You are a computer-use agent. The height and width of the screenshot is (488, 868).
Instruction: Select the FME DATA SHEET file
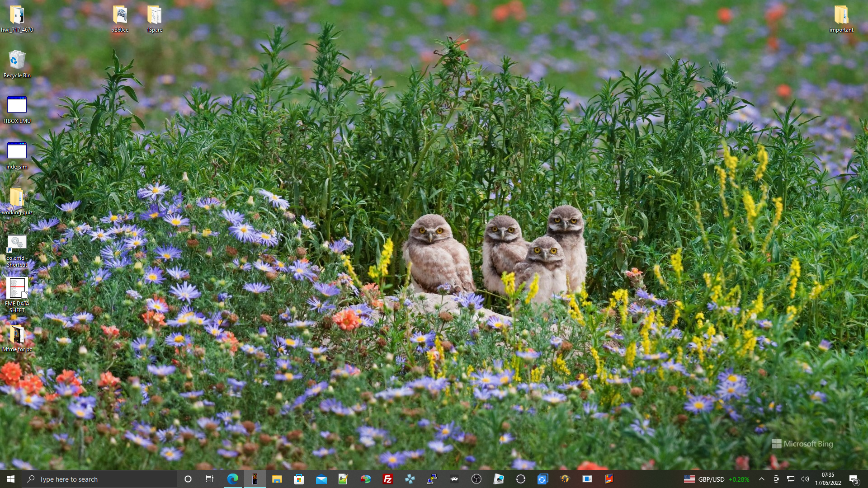17,295
